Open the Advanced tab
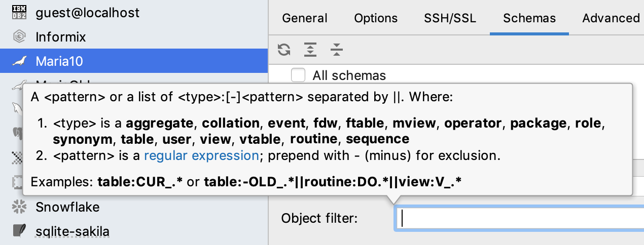The image size is (644, 245). [x=611, y=18]
